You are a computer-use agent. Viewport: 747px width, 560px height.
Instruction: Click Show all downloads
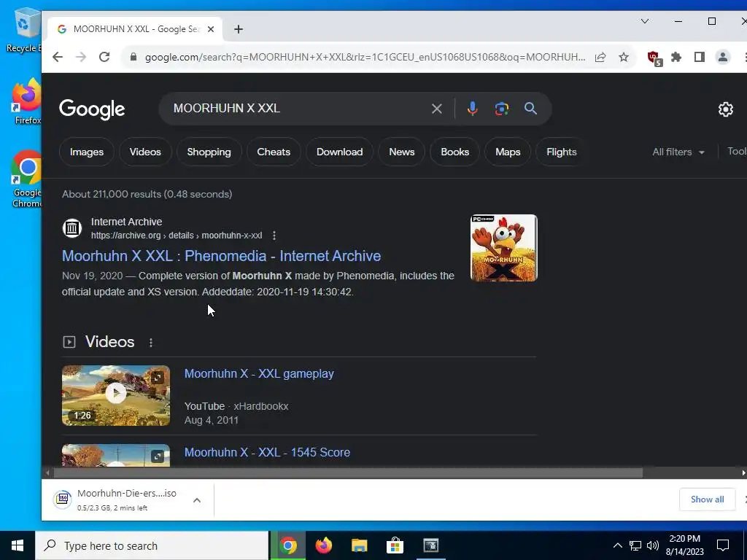click(x=707, y=499)
